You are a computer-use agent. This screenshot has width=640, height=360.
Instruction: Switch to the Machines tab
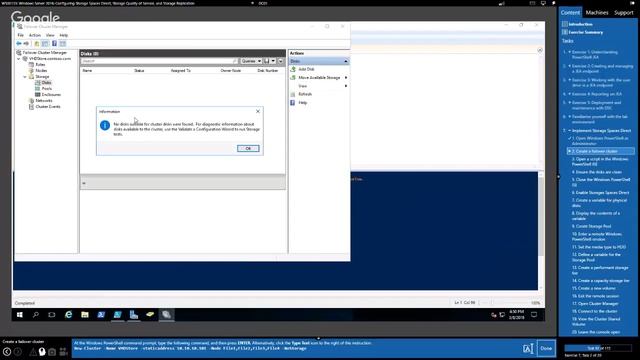(x=597, y=13)
